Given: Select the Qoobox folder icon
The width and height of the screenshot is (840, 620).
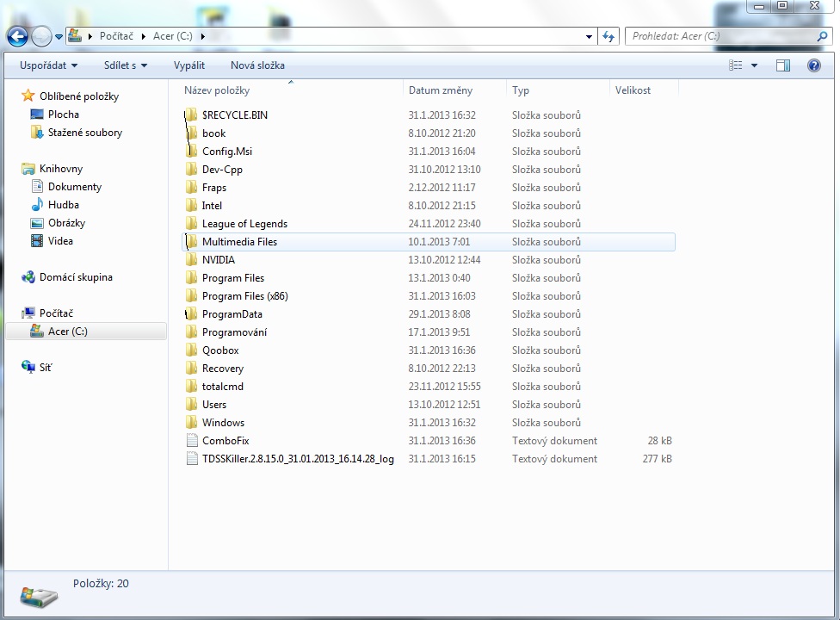Looking at the screenshot, I should [x=191, y=350].
